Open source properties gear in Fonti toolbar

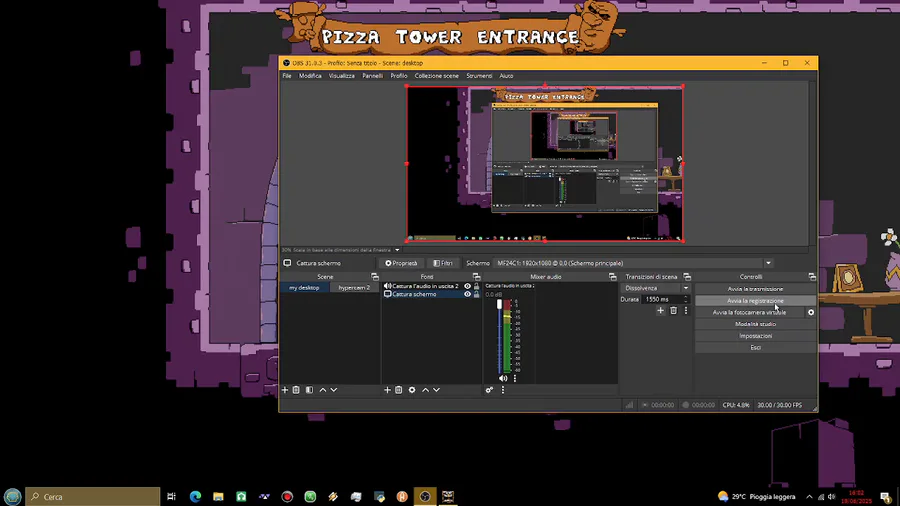(x=412, y=390)
